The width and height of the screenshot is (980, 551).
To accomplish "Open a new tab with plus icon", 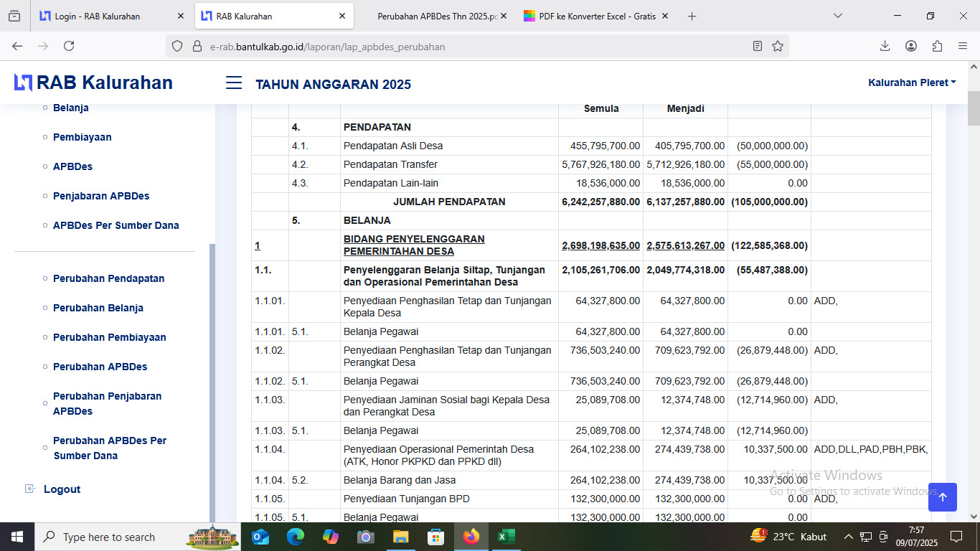I will click(692, 16).
